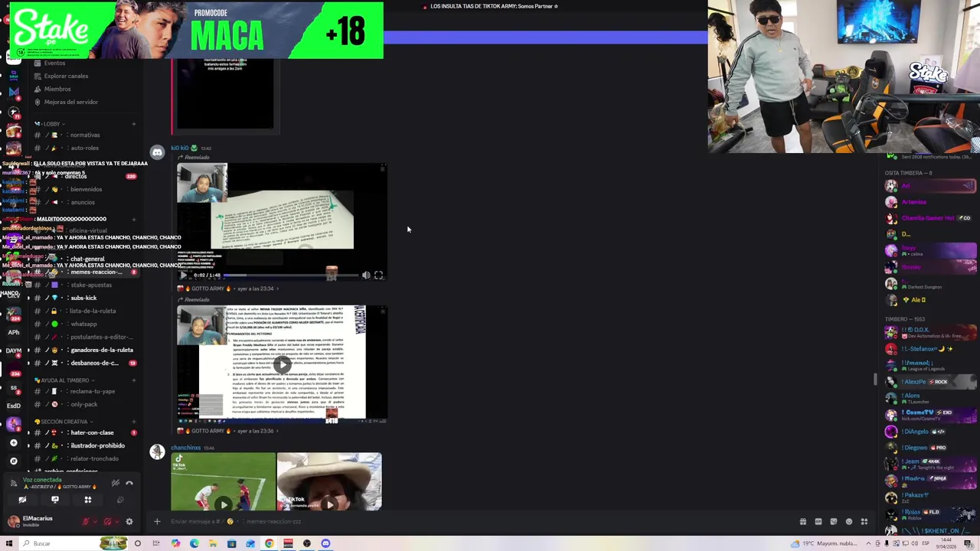Undeafen the headphones beside ElMacarius
Image resolution: width=980 pixels, height=551 pixels.
pos(107,522)
